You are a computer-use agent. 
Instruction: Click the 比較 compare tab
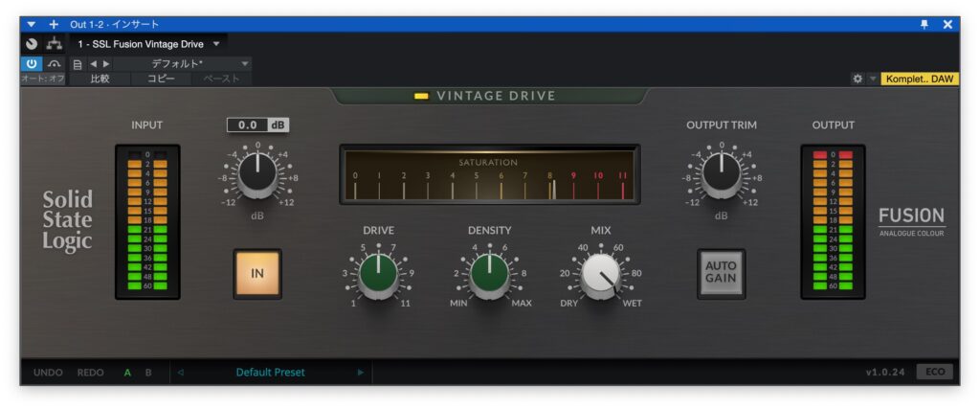pyautogui.click(x=99, y=79)
